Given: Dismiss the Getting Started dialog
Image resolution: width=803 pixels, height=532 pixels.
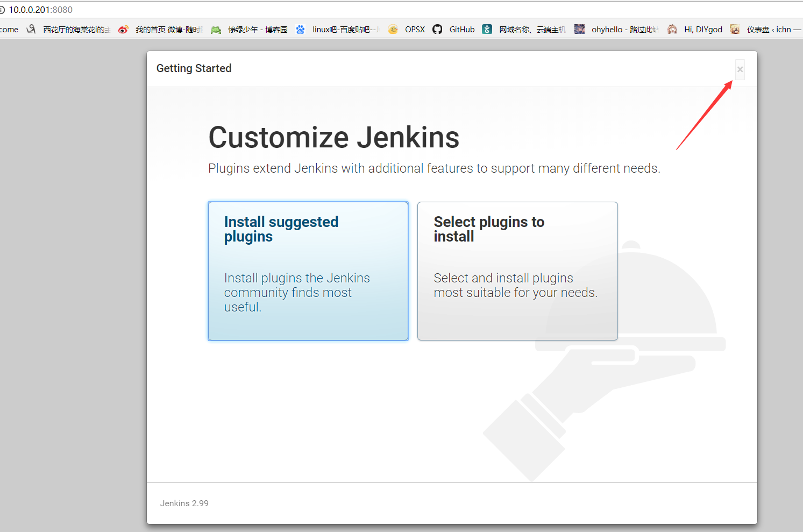Looking at the screenshot, I should tap(740, 69).
